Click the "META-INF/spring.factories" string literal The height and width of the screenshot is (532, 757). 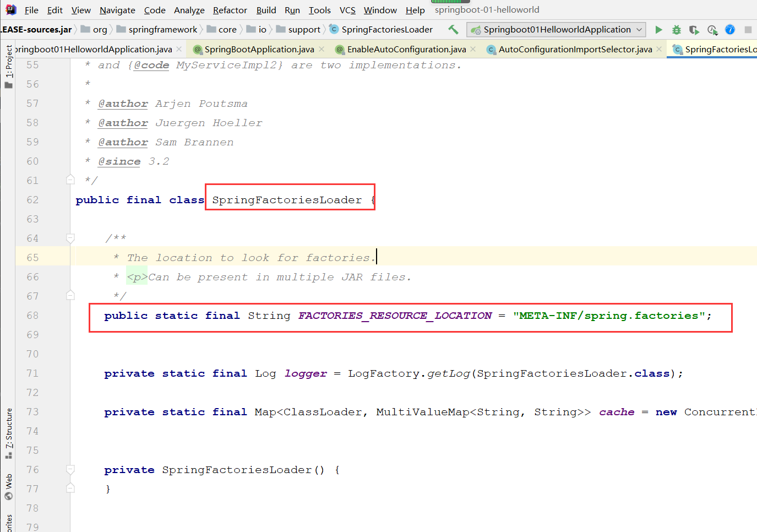coord(609,316)
